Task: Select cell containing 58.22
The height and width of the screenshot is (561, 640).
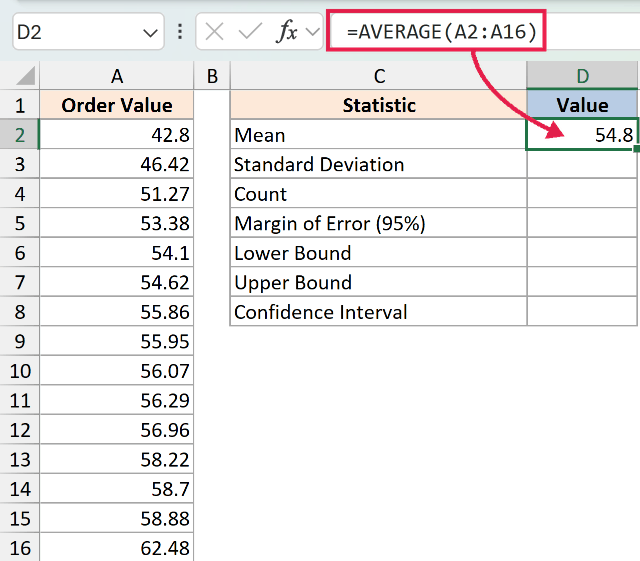Action: click(116, 459)
